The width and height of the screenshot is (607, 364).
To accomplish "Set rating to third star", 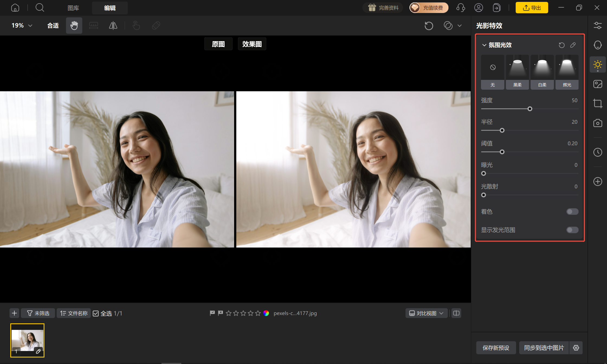I will pos(243,313).
